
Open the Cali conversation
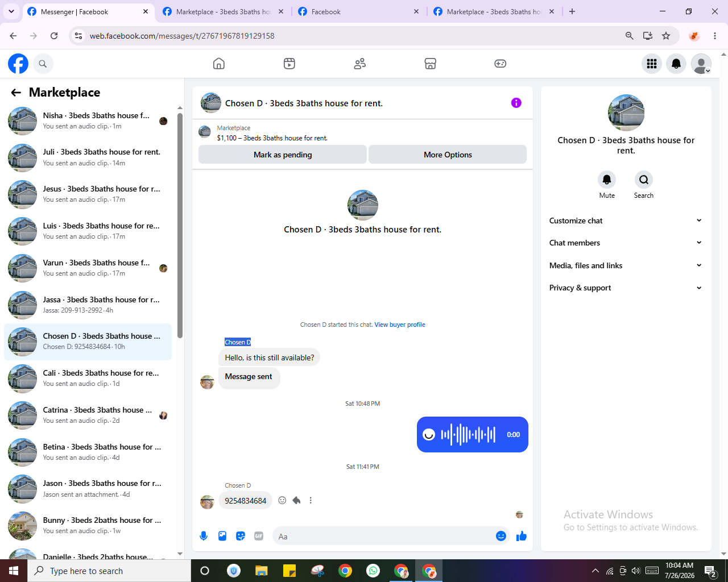88,379
